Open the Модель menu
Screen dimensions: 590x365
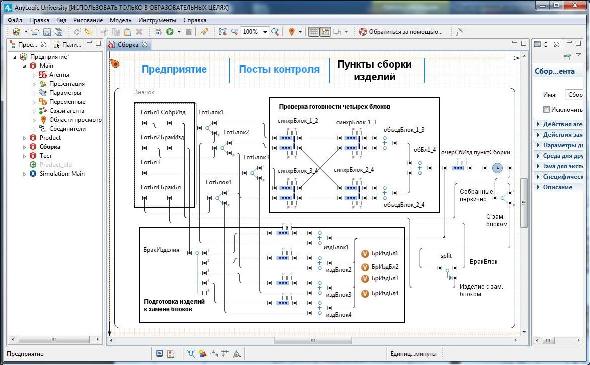(120, 20)
